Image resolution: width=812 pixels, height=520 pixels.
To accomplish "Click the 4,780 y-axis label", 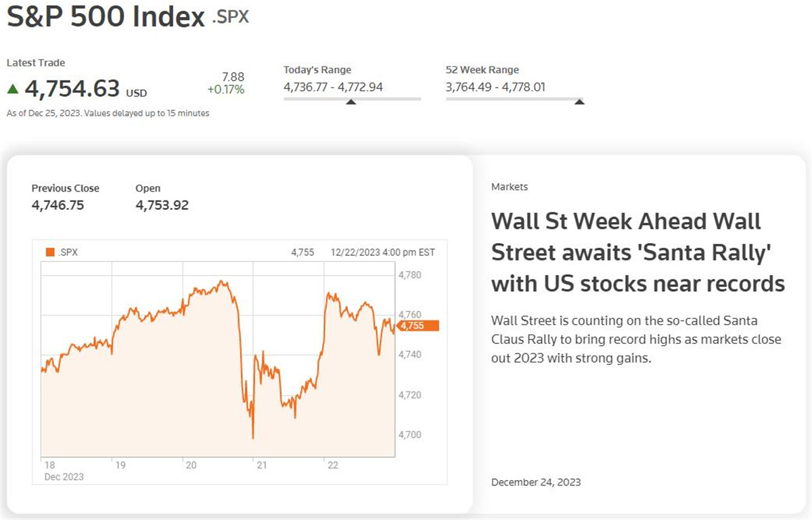I will [410, 275].
